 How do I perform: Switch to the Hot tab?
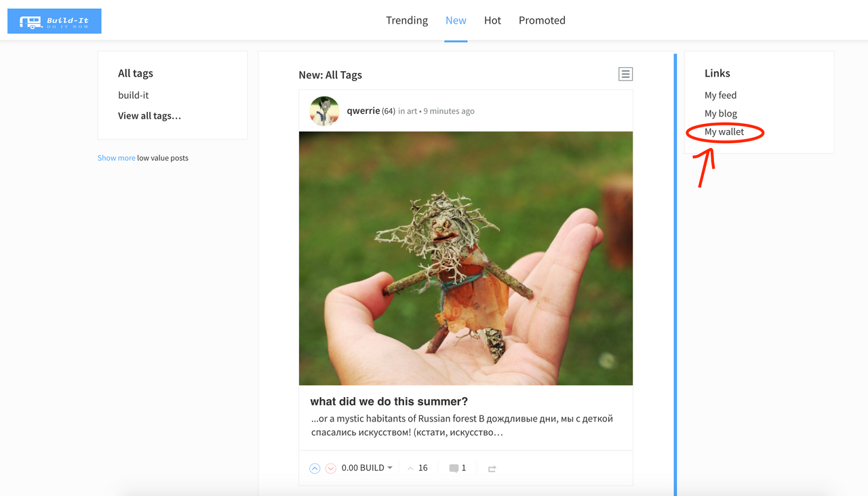[x=492, y=20]
